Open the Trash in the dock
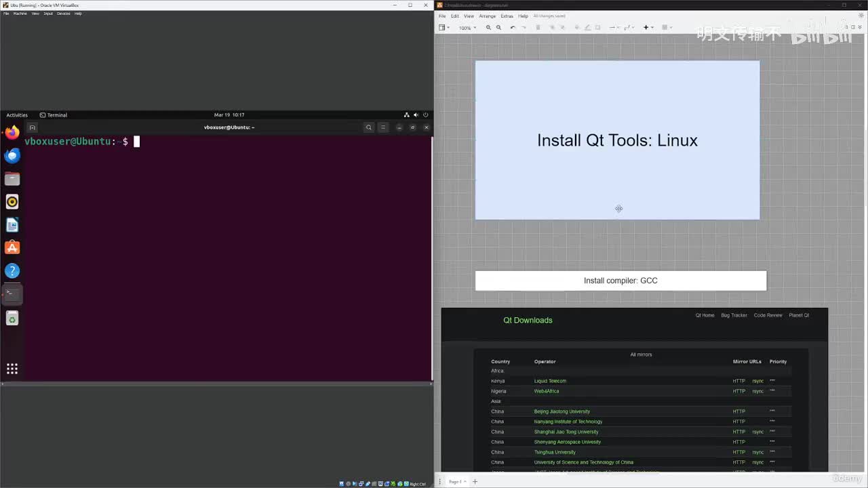Screen dimensions: 868x488 [12, 318]
